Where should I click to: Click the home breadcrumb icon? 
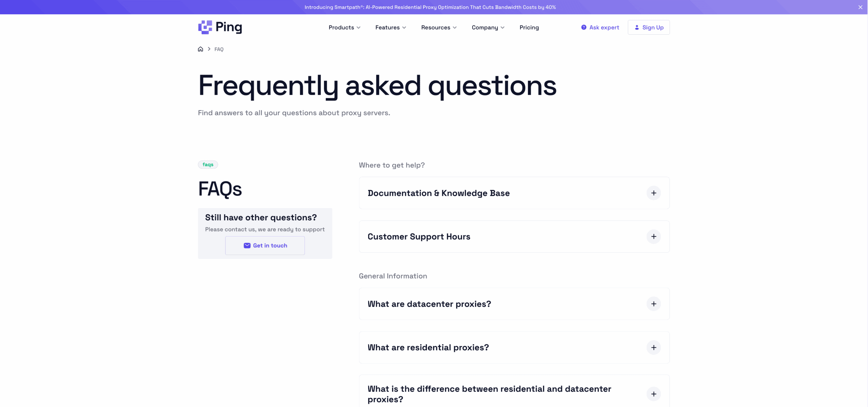pos(200,49)
